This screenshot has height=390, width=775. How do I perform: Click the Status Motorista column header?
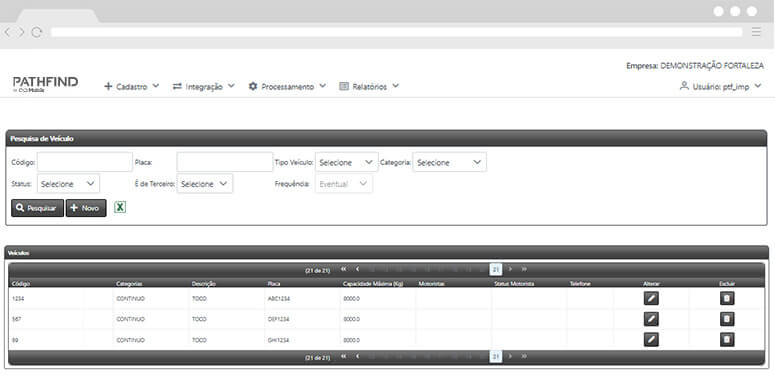click(x=514, y=284)
